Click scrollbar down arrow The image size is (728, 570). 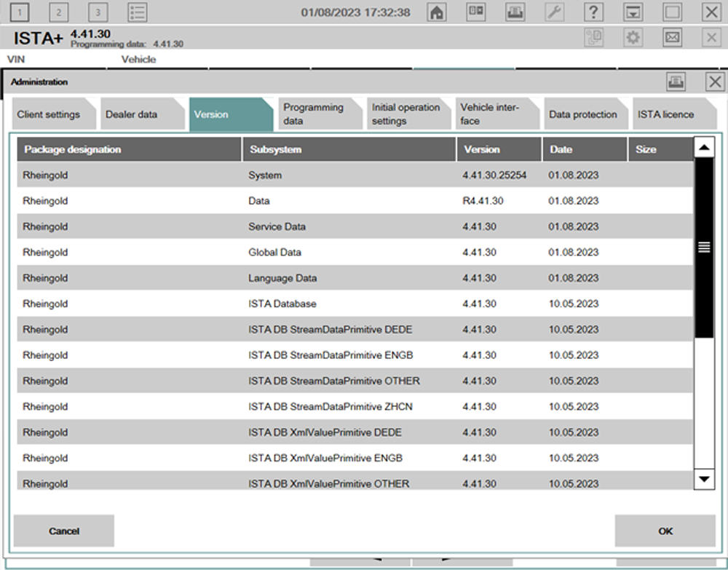tap(704, 479)
